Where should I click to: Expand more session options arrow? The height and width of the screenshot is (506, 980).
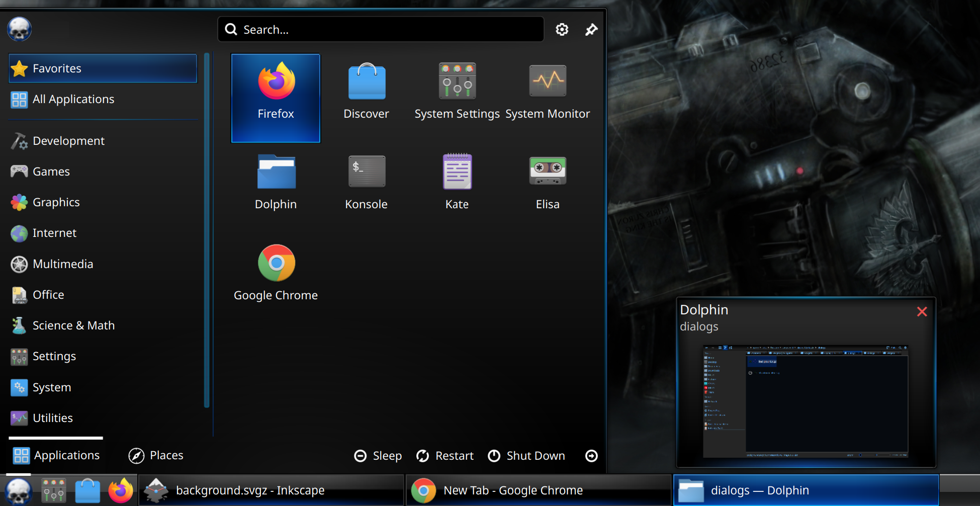coord(591,456)
